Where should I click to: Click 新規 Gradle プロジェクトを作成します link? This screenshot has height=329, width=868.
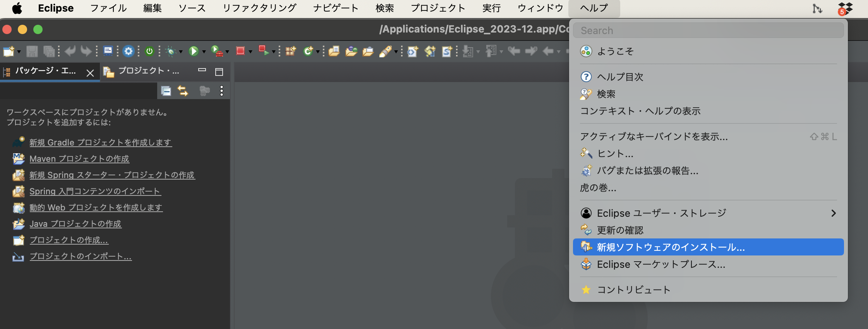point(101,142)
